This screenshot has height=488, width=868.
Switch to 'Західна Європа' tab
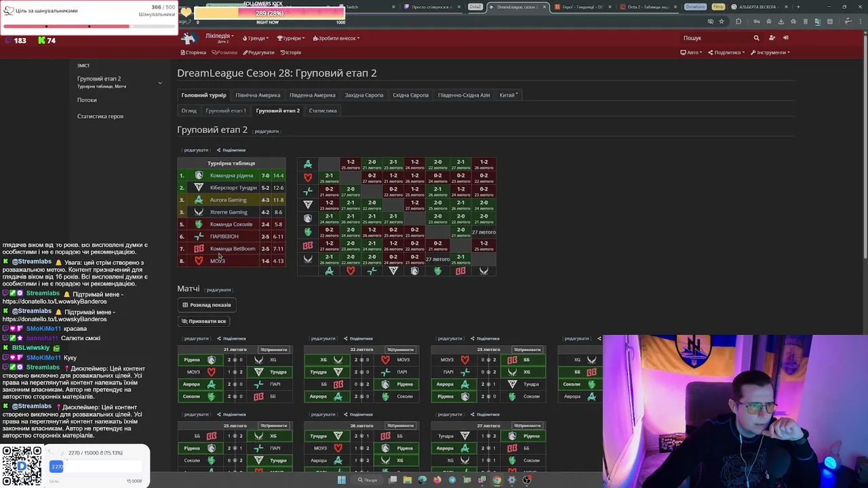click(364, 95)
